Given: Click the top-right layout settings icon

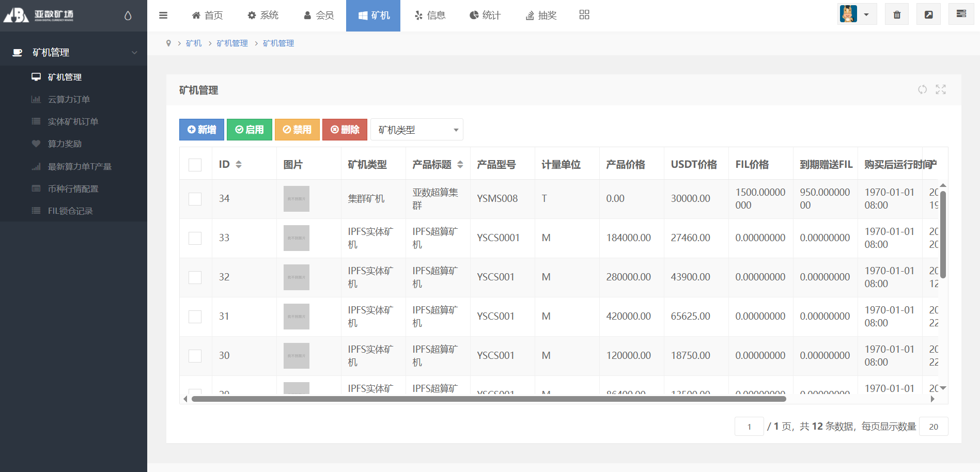Looking at the screenshot, I should 961,14.
